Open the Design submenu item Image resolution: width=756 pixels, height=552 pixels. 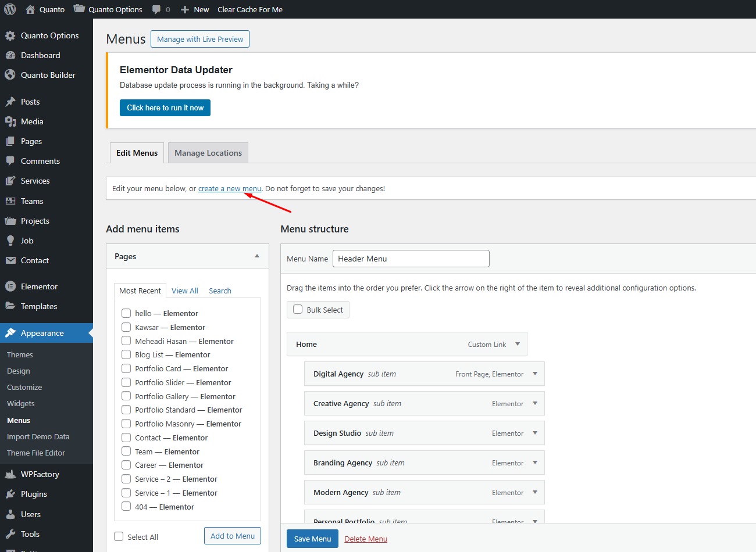click(19, 371)
